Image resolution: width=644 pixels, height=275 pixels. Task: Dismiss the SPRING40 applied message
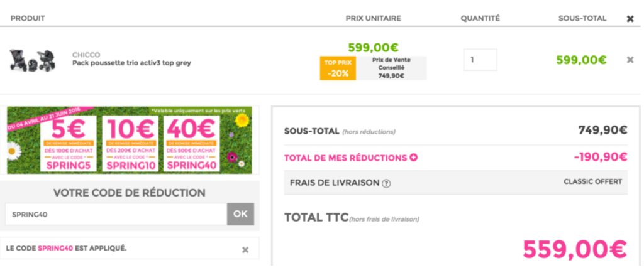tap(245, 250)
